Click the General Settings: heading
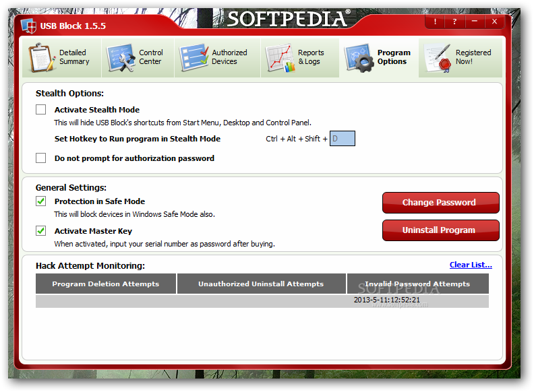 [x=71, y=187]
